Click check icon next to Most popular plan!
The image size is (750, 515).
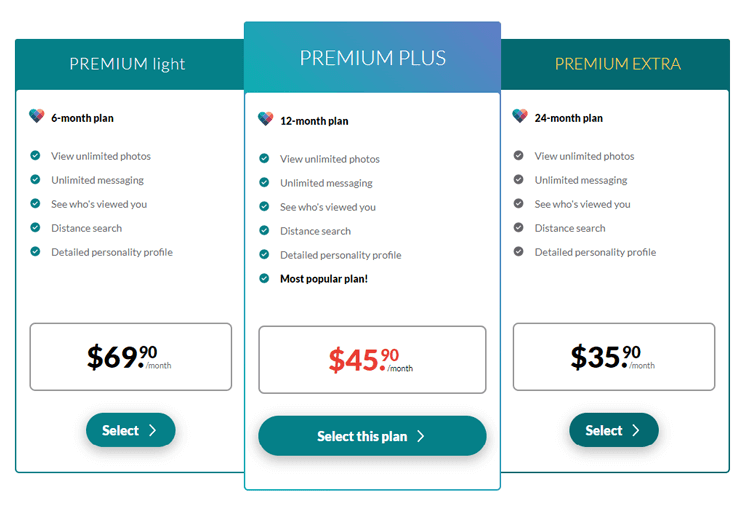click(x=264, y=278)
